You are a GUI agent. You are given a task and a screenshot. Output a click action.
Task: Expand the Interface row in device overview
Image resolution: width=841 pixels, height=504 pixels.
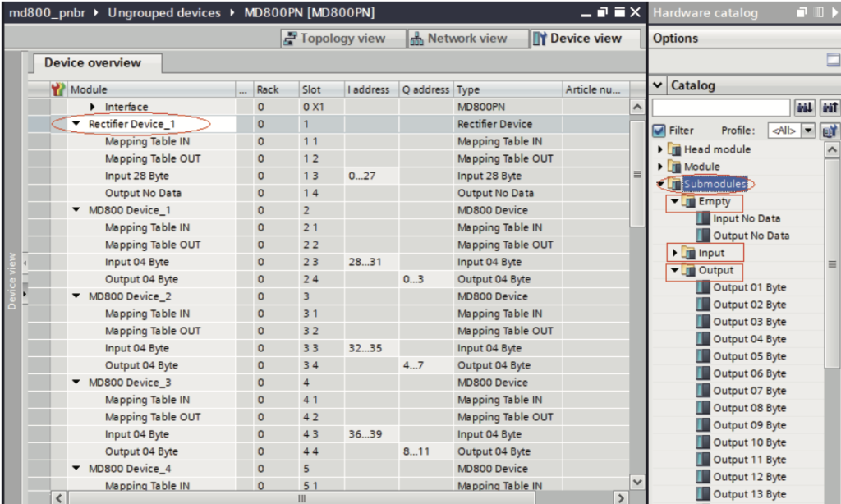tap(93, 107)
